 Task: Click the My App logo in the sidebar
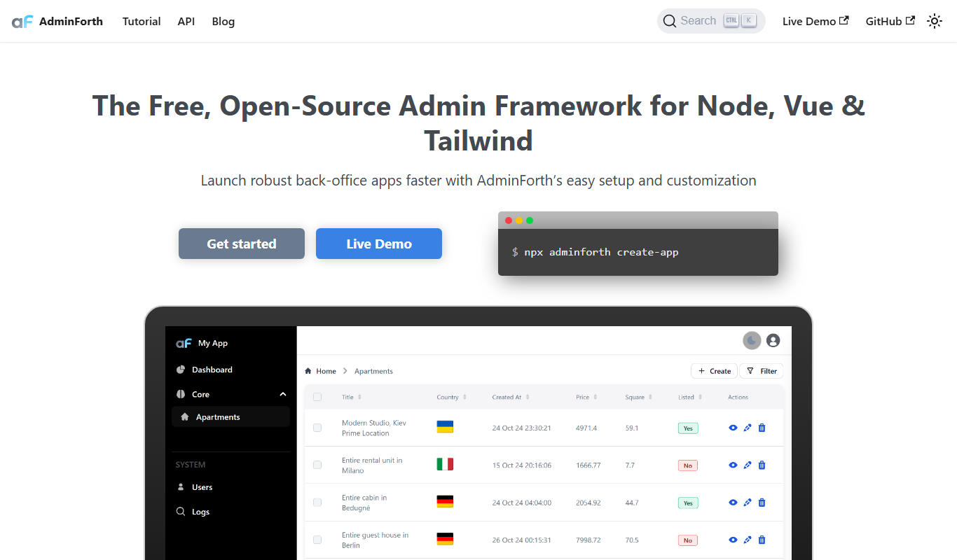[184, 343]
